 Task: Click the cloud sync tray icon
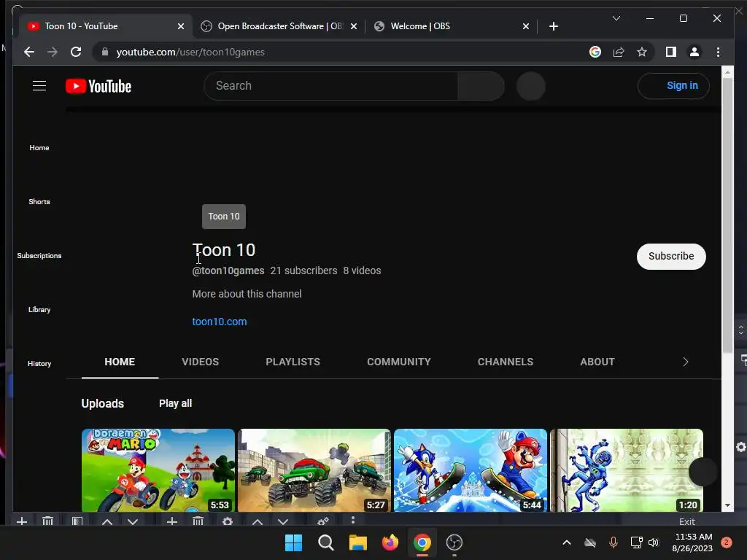tap(589, 542)
